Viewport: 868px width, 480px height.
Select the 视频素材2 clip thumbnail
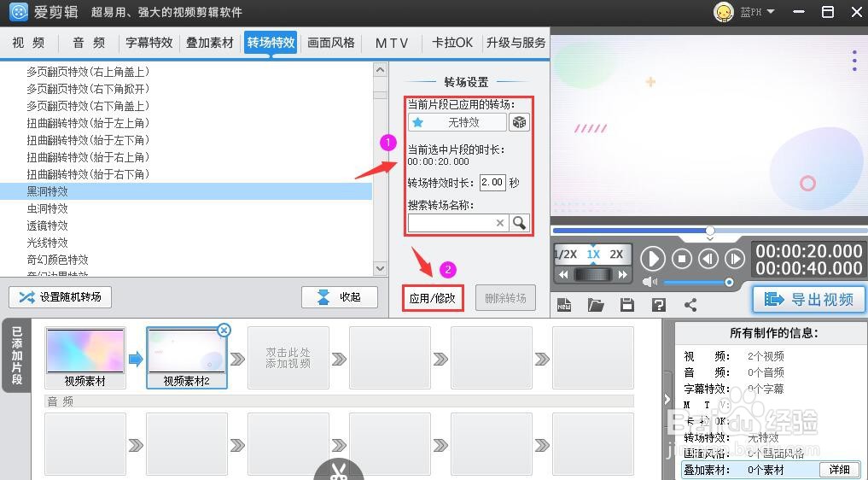point(187,358)
